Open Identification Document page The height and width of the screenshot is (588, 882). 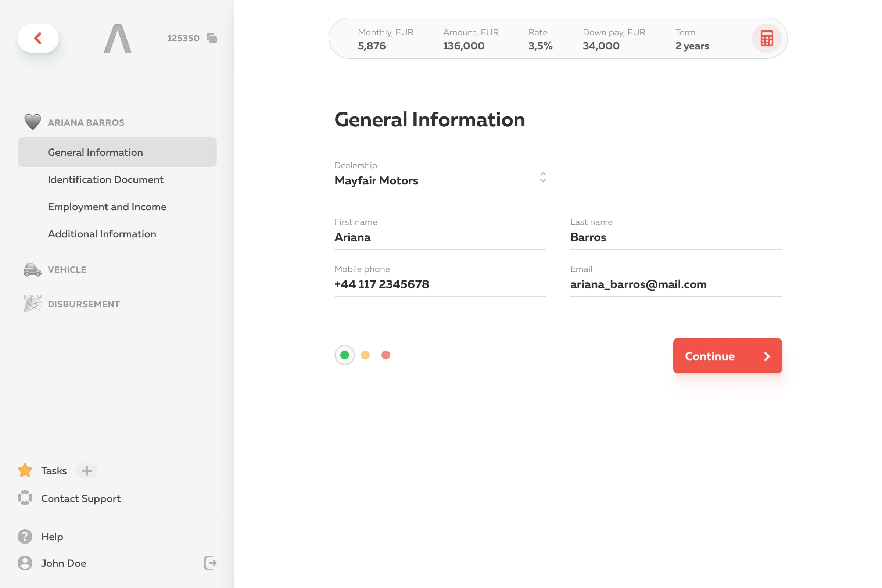[105, 180]
